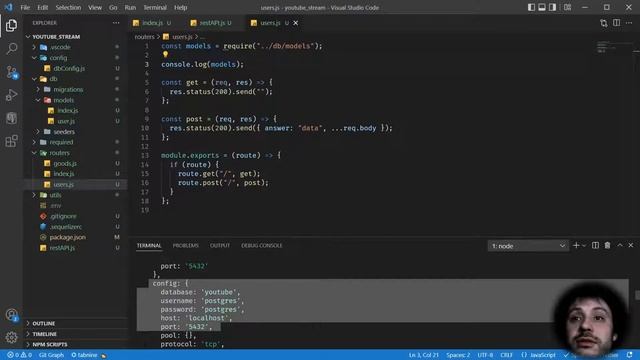
Task: Open dbConfig.js in explorer
Action: 69,68
